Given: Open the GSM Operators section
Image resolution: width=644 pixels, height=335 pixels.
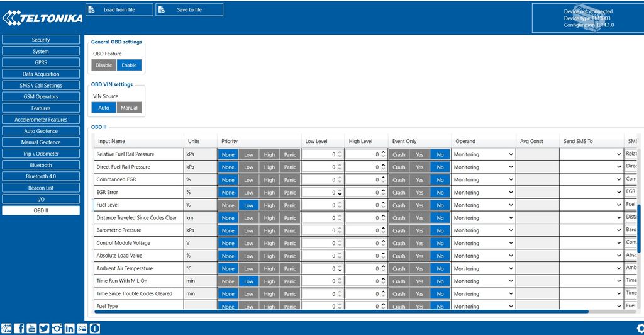Looking at the screenshot, I should click(41, 96).
